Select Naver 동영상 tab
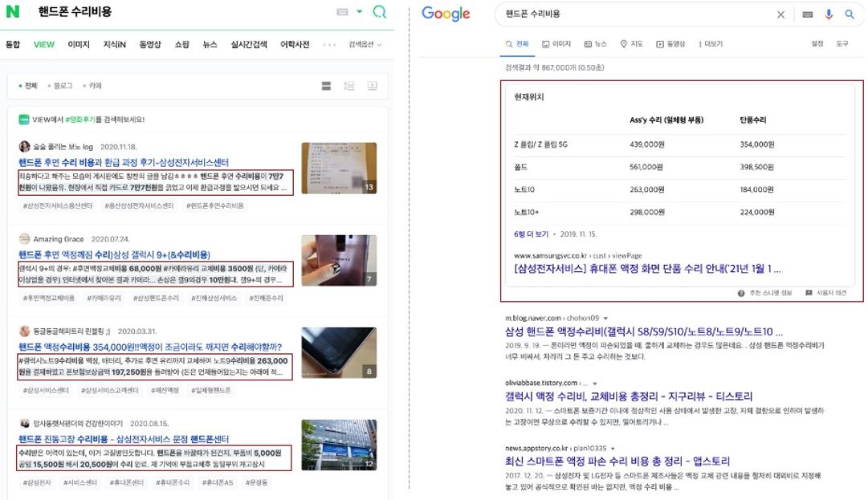 (150, 44)
